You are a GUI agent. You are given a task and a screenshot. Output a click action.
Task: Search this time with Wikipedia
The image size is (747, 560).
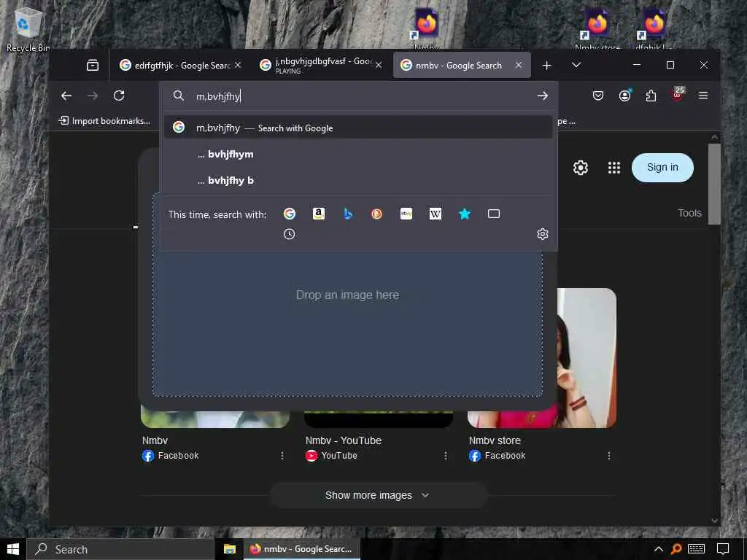pyautogui.click(x=436, y=214)
